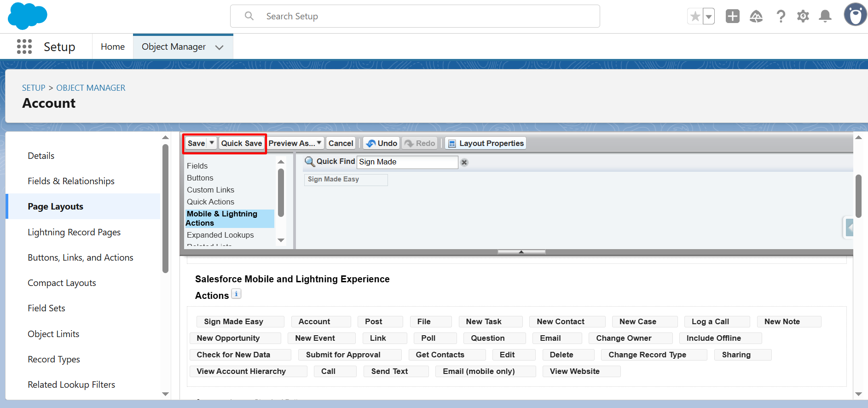Expand the Save dropdown arrow
Image resolution: width=868 pixels, height=408 pixels.
click(x=212, y=143)
